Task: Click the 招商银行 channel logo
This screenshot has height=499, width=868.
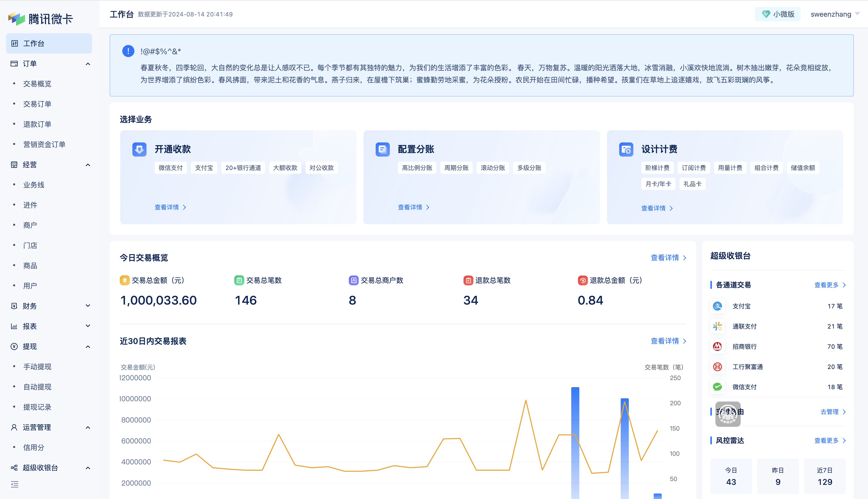Action: [717, 346]
